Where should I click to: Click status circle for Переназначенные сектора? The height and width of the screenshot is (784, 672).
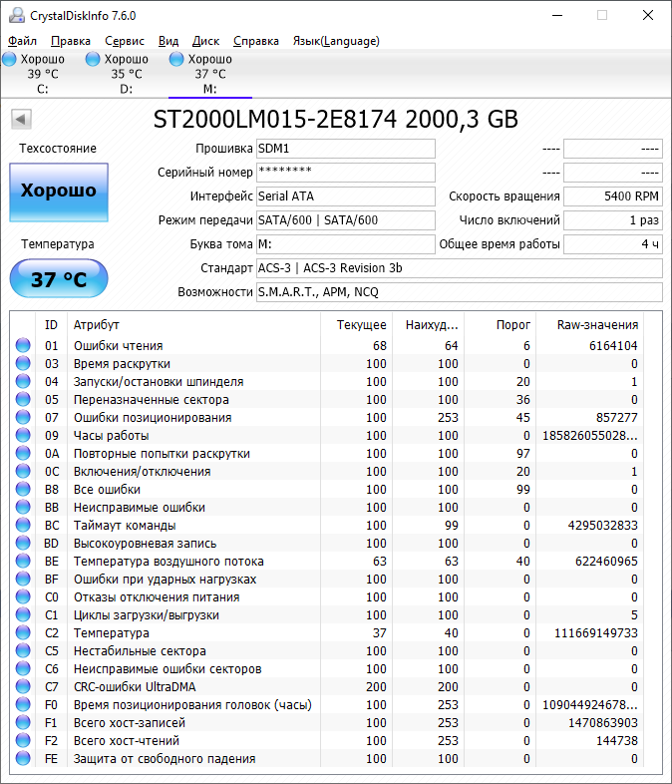coord(23,400)
